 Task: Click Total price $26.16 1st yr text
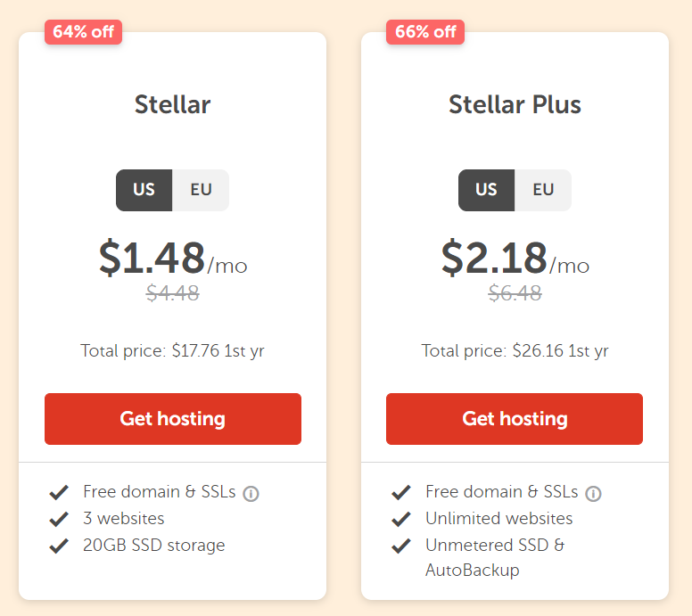[515, 351]
